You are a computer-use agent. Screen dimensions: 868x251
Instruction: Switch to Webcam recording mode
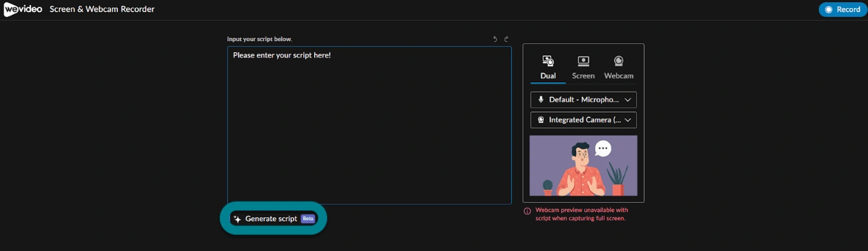[x=619, y=68]
